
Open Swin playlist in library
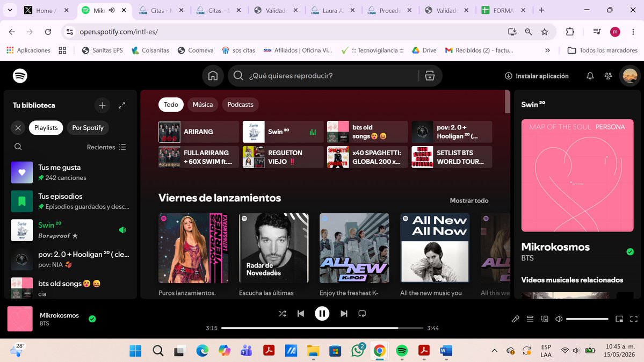point(70,230)
